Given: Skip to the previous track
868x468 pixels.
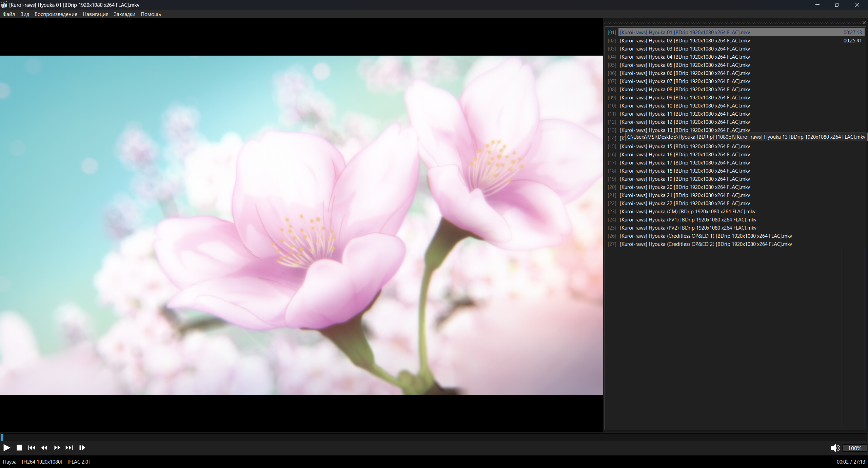Looking at the screenshot, I should coord(32,448).
